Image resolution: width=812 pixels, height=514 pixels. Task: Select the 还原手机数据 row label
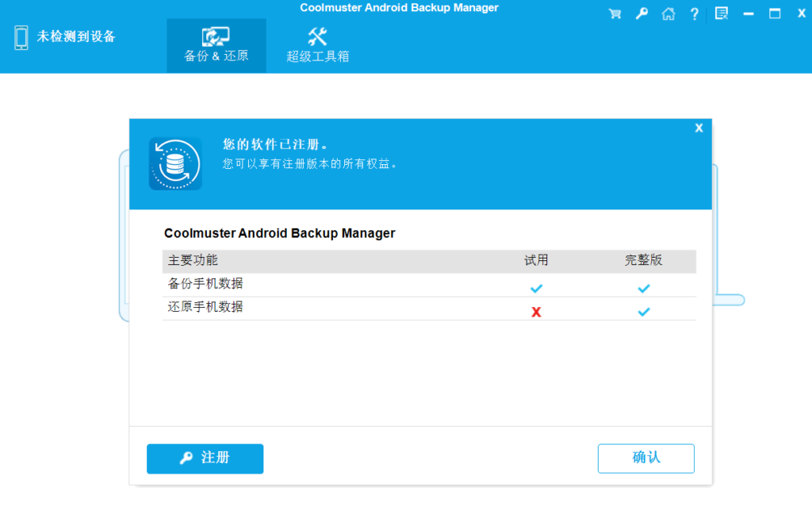click(205, 307)
